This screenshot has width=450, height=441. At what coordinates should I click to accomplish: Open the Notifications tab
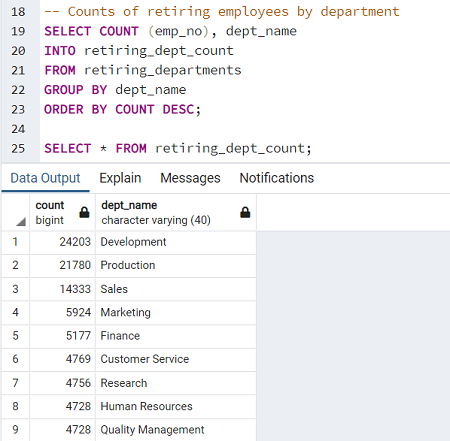(x=277, y=178)
